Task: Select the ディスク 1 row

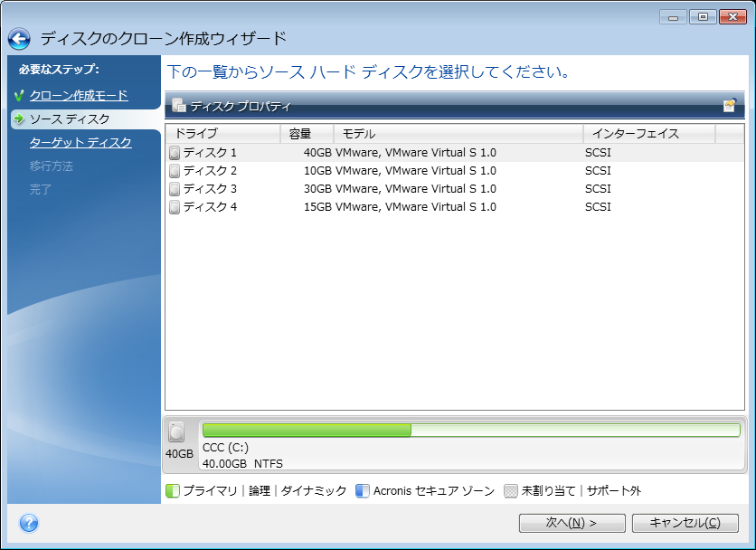Action: click(x=455, y=153)
